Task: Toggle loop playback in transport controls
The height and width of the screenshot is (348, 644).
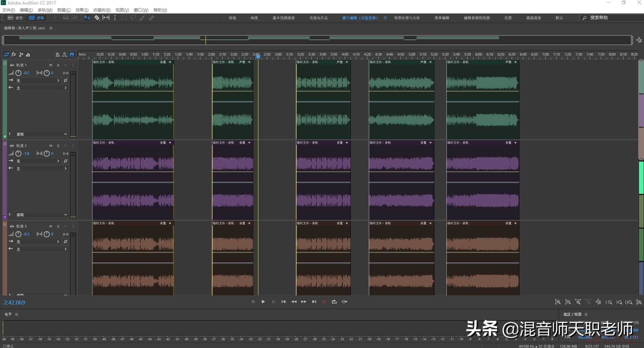Action: pyautogui.click(x=334, y=302)
